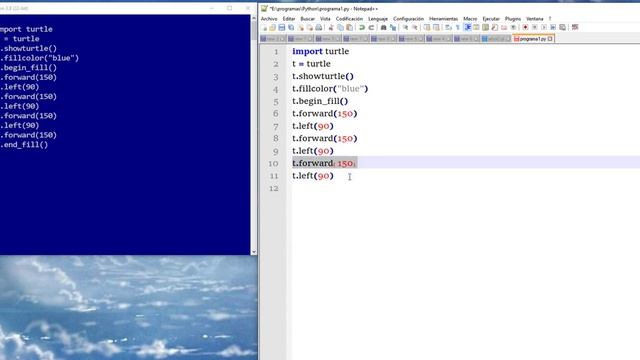
Task: Open the Ventana menu
Action: coord(535,19)
